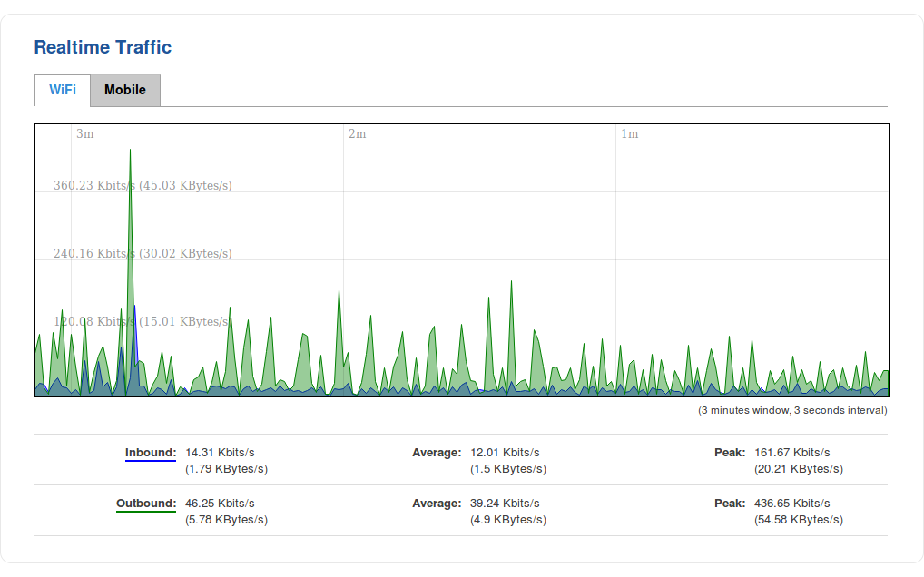Click the 3 minutes window interval caption
Screen dimensions: 924x577
click(x=792, y=411)
